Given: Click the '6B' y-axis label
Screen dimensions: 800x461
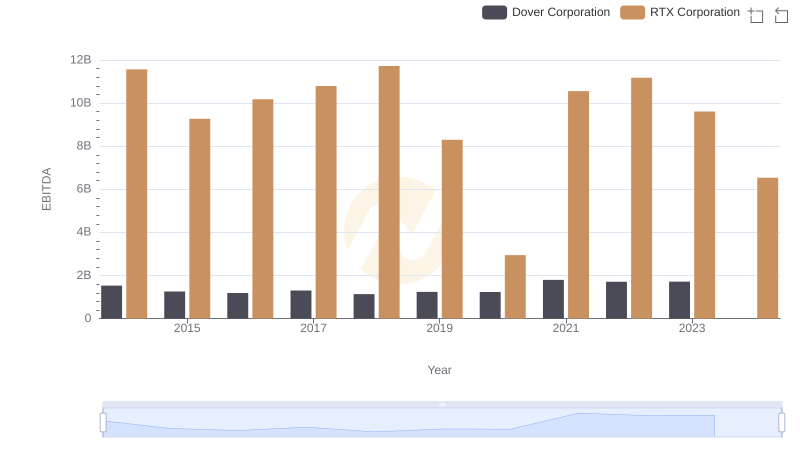Looking at the screenshot, I should [84, 189].
